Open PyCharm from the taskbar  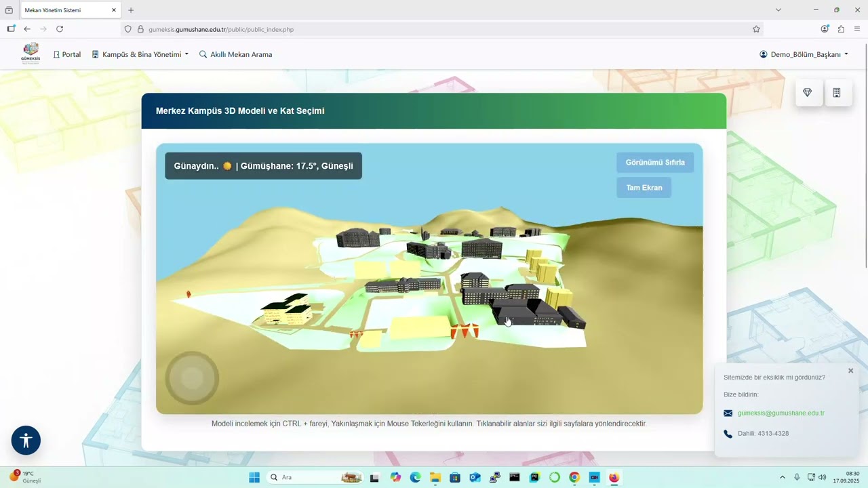(534, 477)
